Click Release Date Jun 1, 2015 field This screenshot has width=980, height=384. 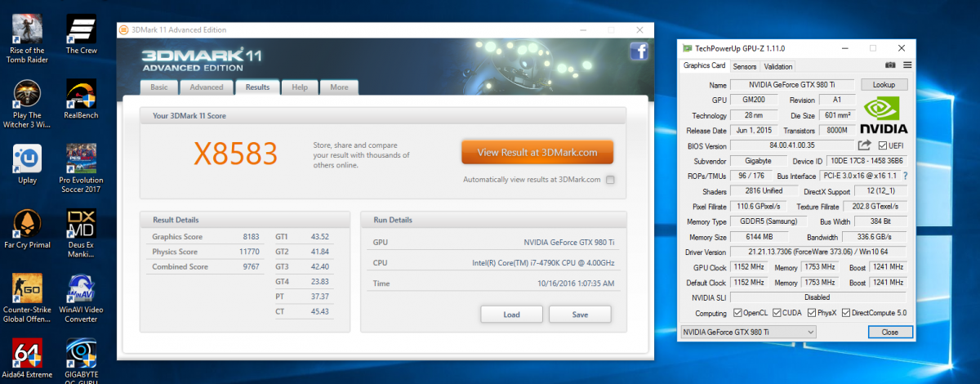[754, 131]
